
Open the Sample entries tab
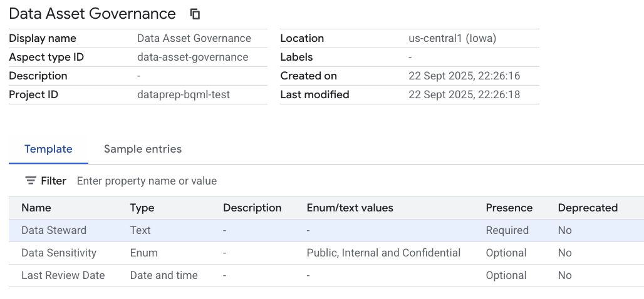(x=143, y=149)
